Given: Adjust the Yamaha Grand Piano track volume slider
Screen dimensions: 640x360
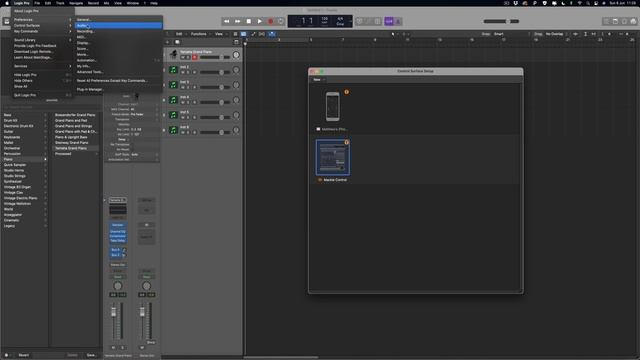Looking at the screenshot, I should coord(215,58).
